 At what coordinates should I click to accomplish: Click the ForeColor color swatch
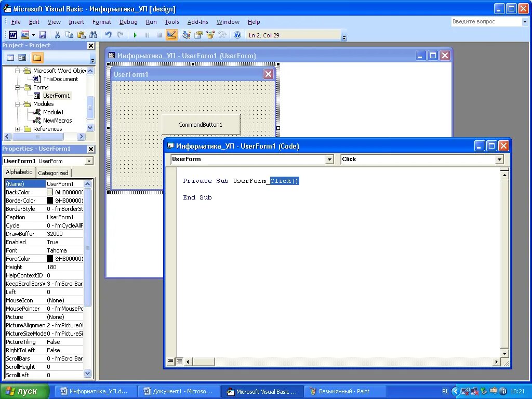pos(50,259)
